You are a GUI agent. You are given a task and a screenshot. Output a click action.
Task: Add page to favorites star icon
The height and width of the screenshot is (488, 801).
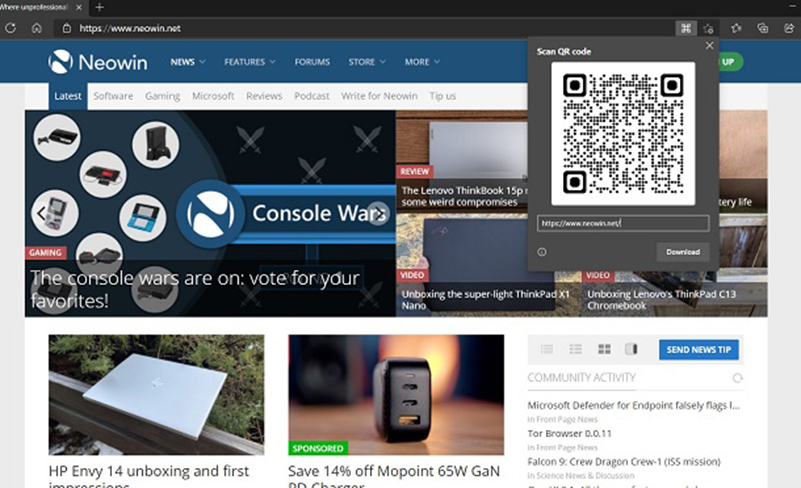pyautogui.click(x=708, y=29)
